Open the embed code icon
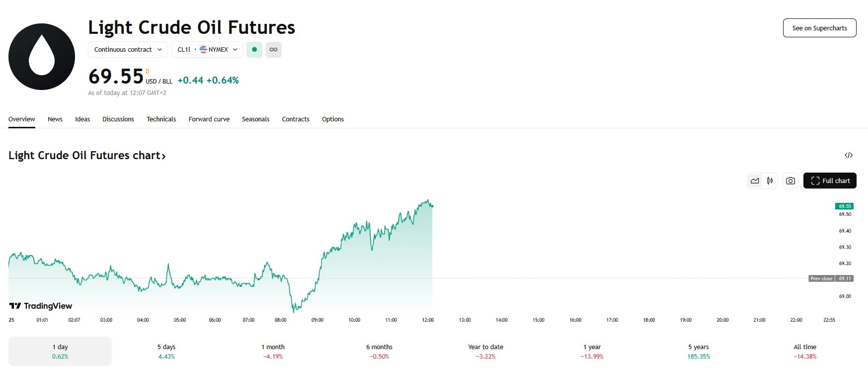The width and height of the screenshot is (868, 378). 849,155
